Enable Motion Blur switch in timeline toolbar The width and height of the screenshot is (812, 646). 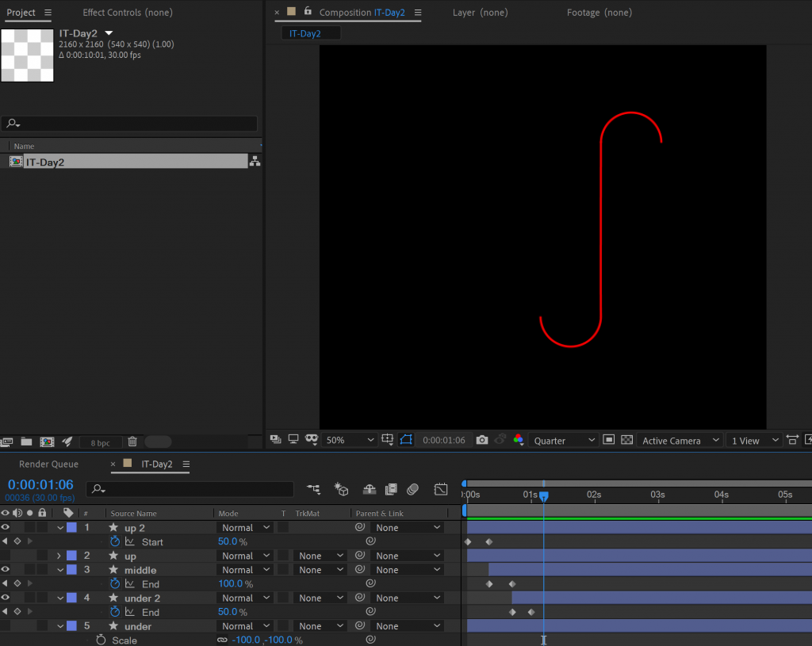tap(412, 490)
